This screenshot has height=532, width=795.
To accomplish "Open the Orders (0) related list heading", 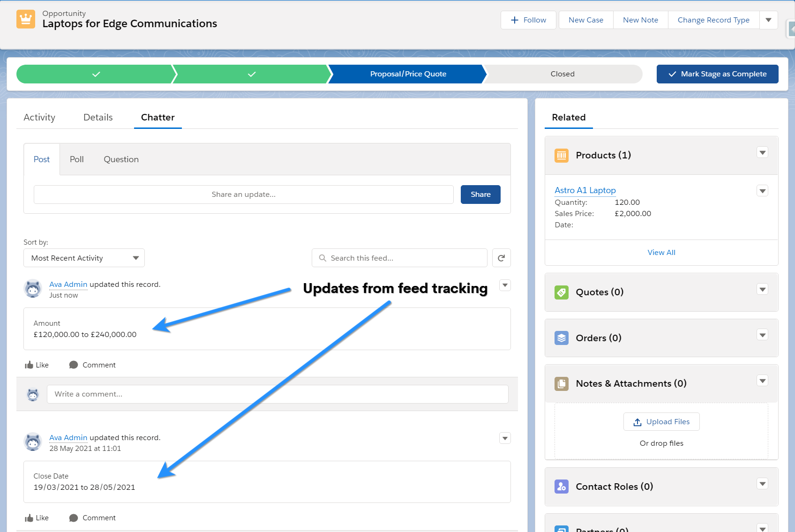I will pyautogui.click(x=599, y=338).
